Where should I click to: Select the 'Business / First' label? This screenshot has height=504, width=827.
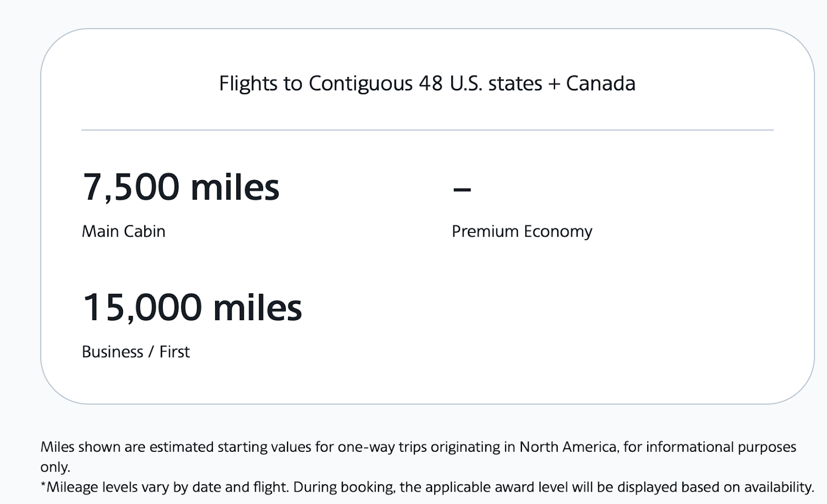[135, 352]
